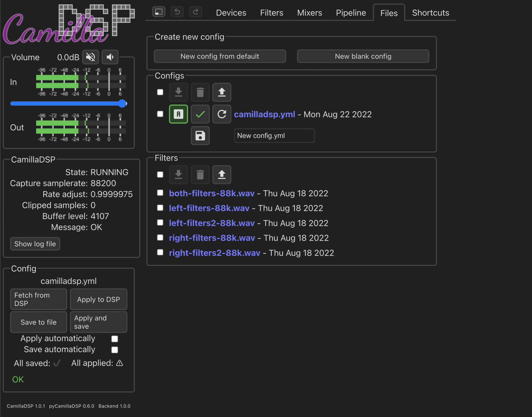
Task: Click the dim volume speaker icon
Action: click(x=110, y=57)
